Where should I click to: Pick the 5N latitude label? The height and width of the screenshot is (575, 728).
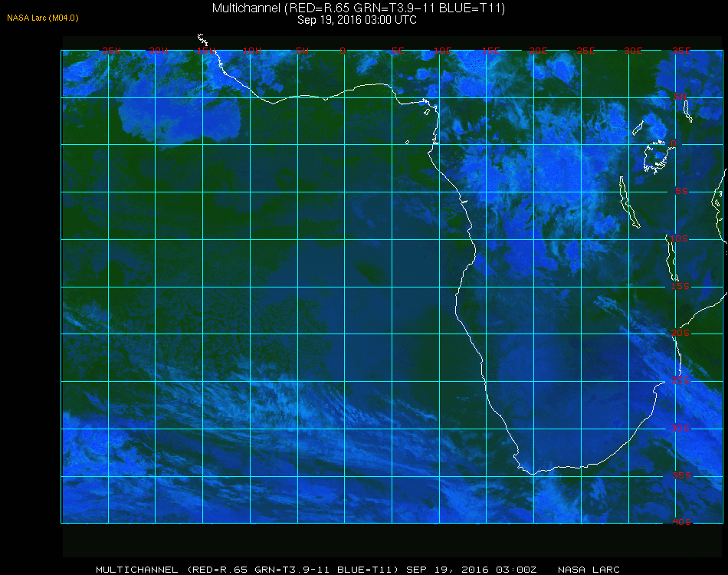(x=680, y=97)
